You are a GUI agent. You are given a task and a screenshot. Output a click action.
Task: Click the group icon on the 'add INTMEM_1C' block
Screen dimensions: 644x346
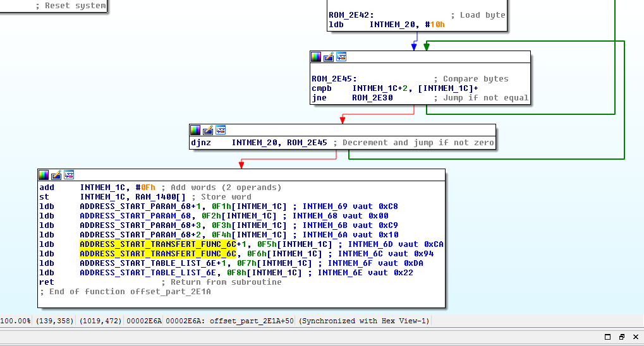click(x=69, y=176)
